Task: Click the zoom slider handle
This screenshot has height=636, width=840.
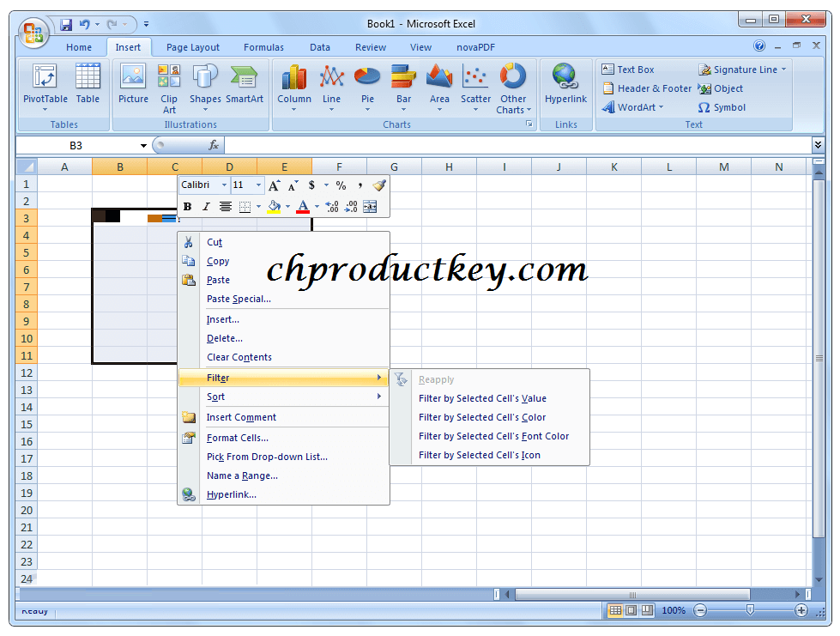Action: (x=750, y=610)
